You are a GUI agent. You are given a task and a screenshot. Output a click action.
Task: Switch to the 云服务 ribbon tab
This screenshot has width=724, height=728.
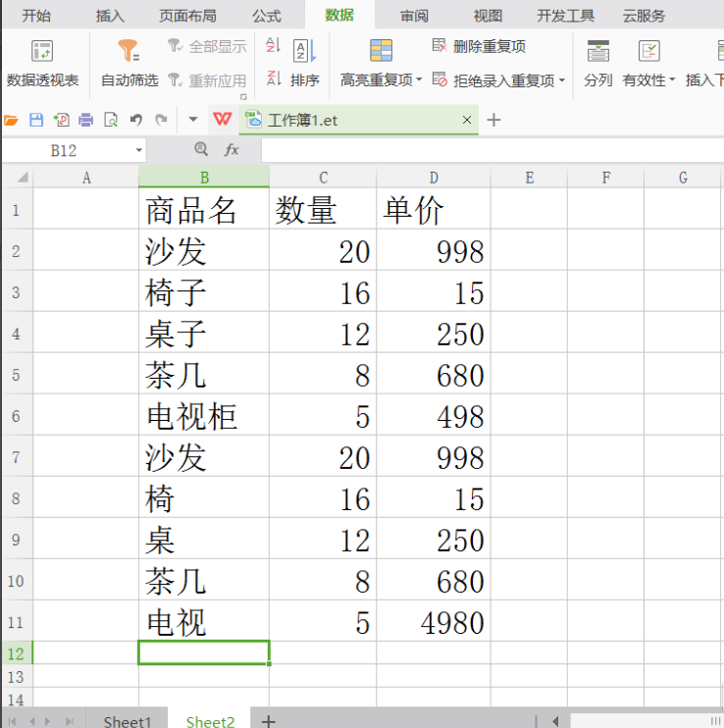[x=644, y=16]
